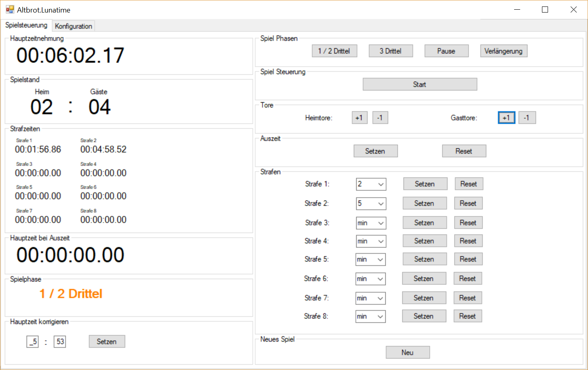The width and height of the screenshot is (588, 370).
Task: Switch to the Konfiguration tab
Action: pyautogui.click(x=73, y=26)
